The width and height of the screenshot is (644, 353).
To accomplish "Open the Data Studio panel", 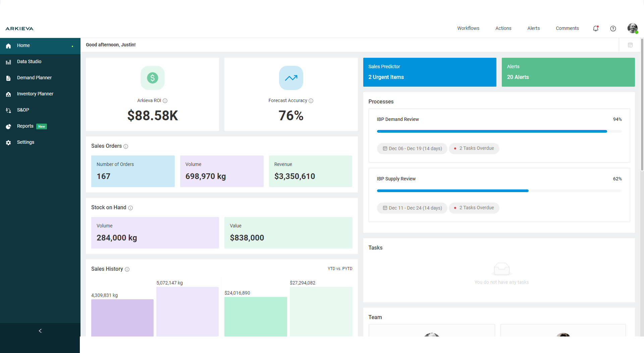I will [x=29, y=61].
